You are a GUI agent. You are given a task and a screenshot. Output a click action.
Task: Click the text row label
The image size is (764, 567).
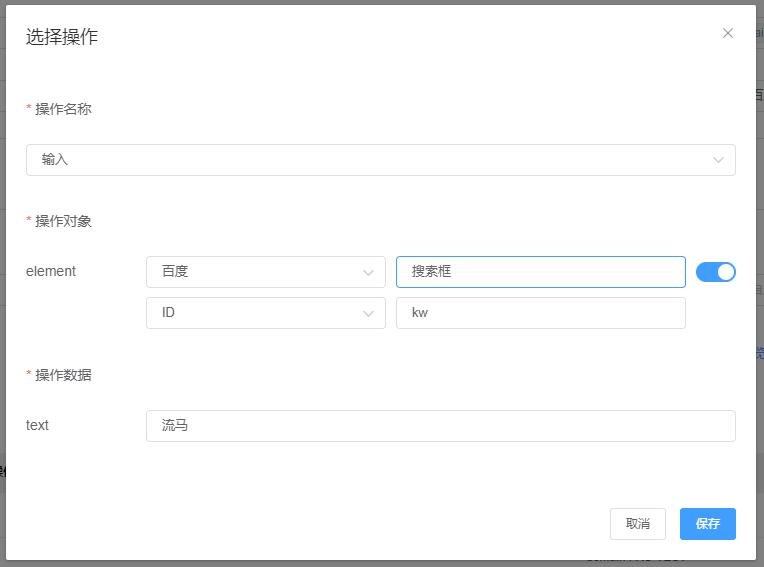pyautogui.click(x=38, y=425)
